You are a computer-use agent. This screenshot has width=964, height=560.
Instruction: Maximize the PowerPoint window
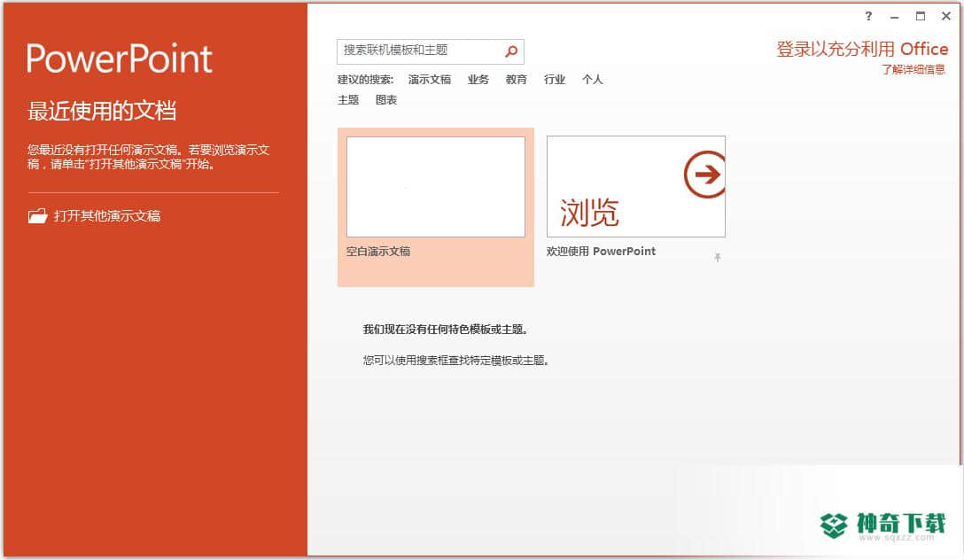point(921,17)
